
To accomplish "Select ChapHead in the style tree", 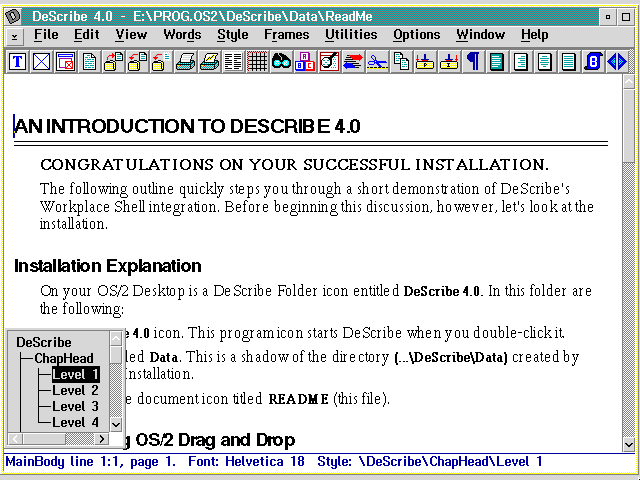I will pyautogui.click(x=64, y=358).
